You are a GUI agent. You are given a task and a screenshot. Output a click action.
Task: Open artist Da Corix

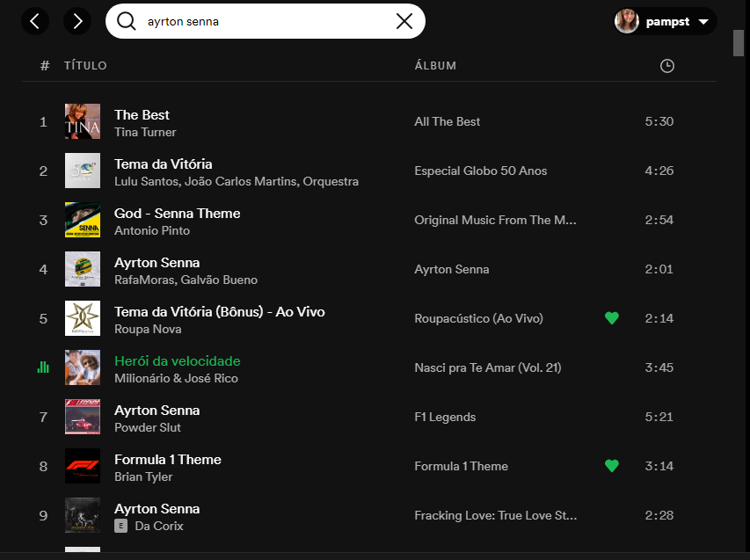pos(159,526)
